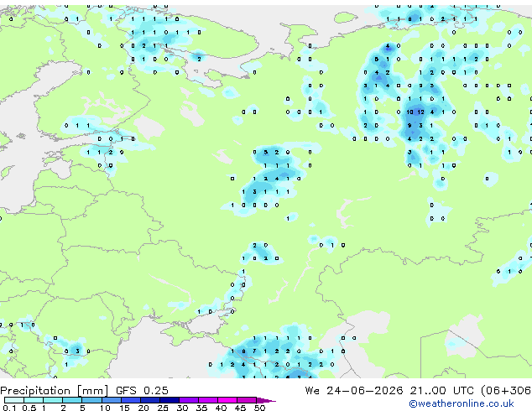
Task: Select the '25' legend scale label
Action: pos(163,408)
